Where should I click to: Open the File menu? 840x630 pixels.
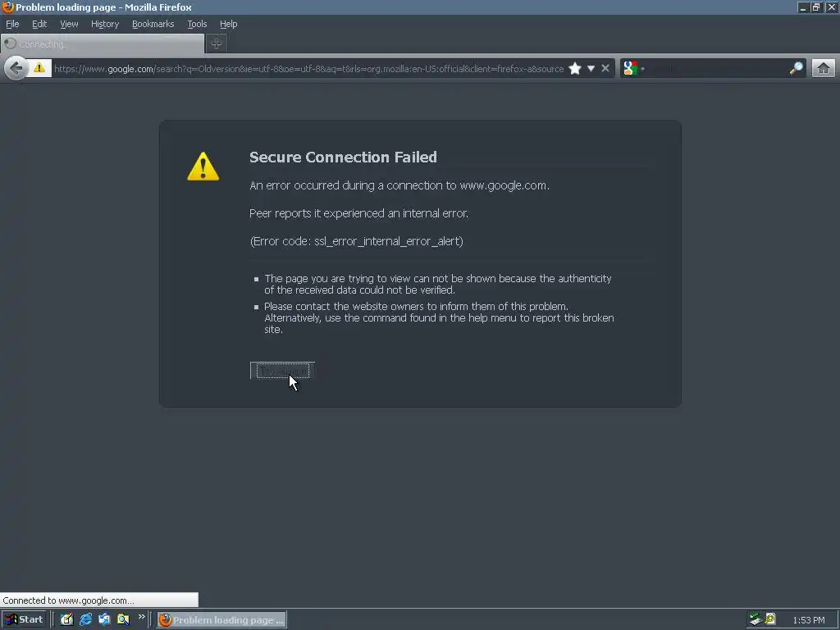click(12, 24)
